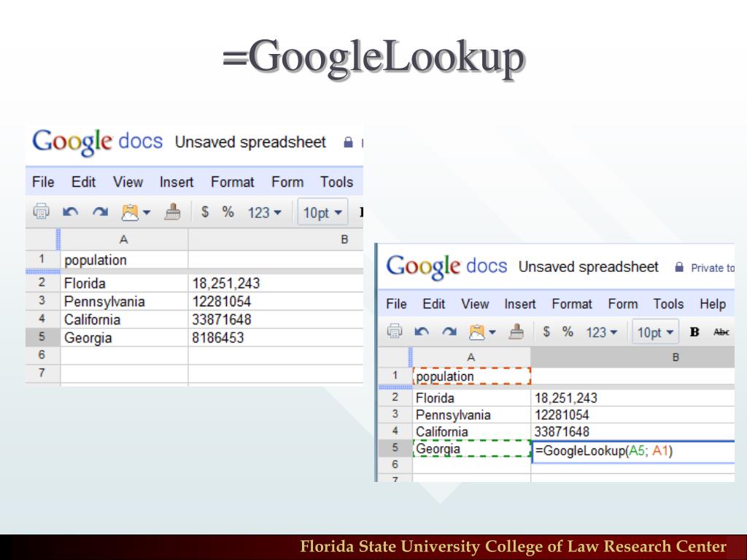Select California cell in right spreadsheet
Viewport: 747px width, 560px height.
(x=471, y=432)
